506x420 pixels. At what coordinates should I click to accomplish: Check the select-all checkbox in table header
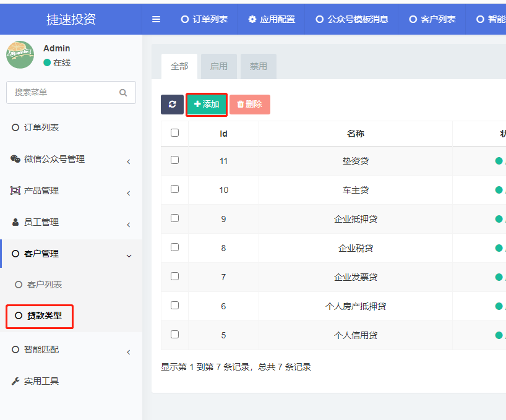174,132
